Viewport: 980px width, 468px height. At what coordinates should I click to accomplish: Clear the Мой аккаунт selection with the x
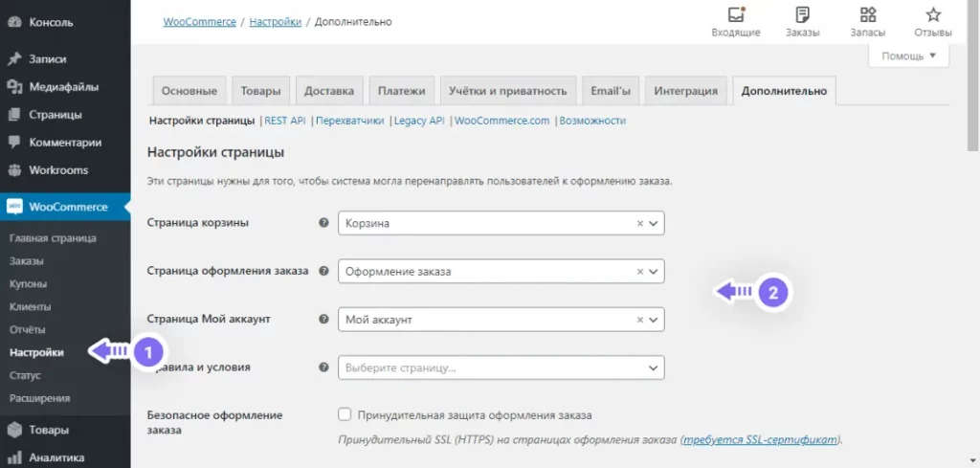[640, 319]
